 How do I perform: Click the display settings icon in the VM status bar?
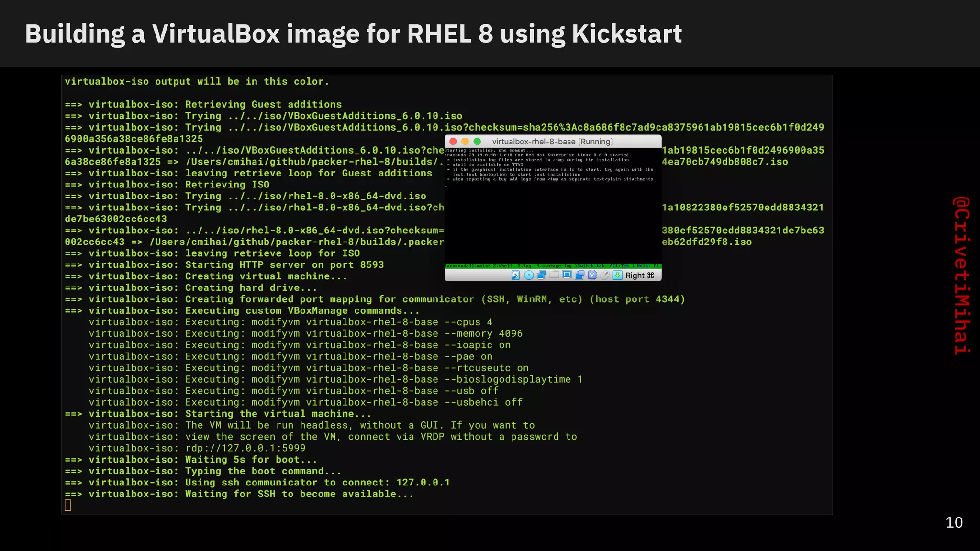(567, 275)
